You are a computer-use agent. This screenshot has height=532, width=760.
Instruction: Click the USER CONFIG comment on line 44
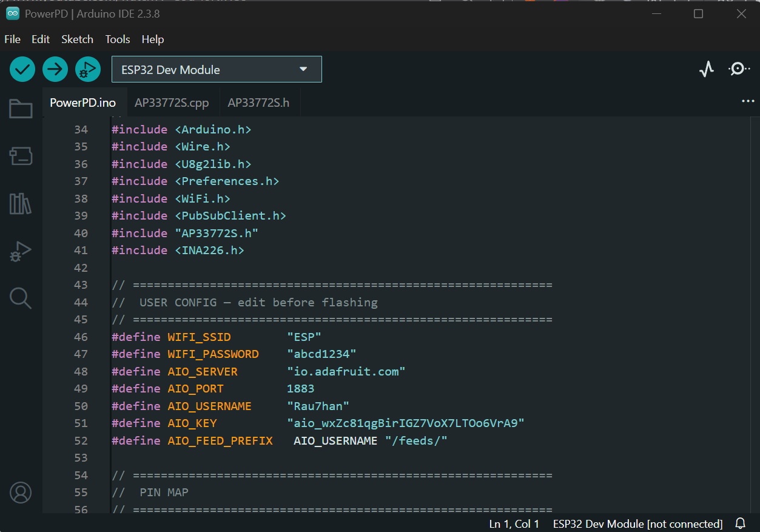[x=245, y=302]
